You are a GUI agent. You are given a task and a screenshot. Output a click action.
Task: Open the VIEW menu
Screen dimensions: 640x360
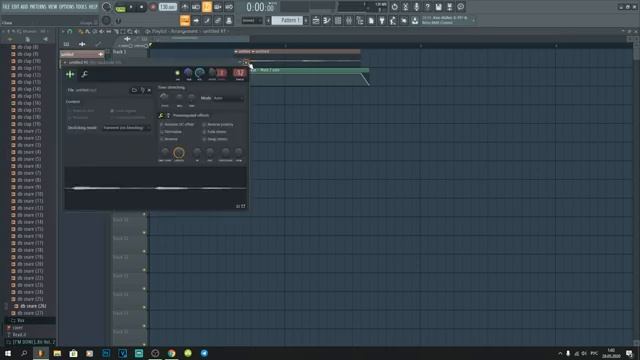click(x=53, y=7)
